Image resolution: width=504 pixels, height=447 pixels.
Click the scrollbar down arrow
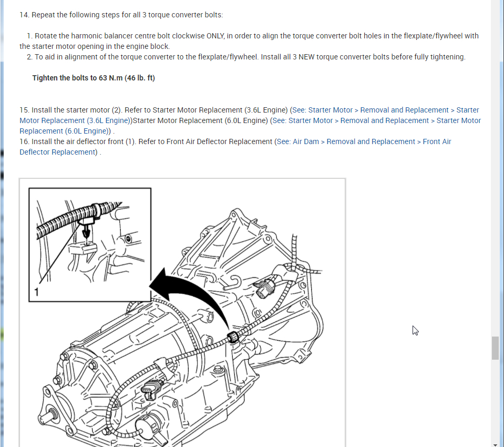(x=495, y=444)
